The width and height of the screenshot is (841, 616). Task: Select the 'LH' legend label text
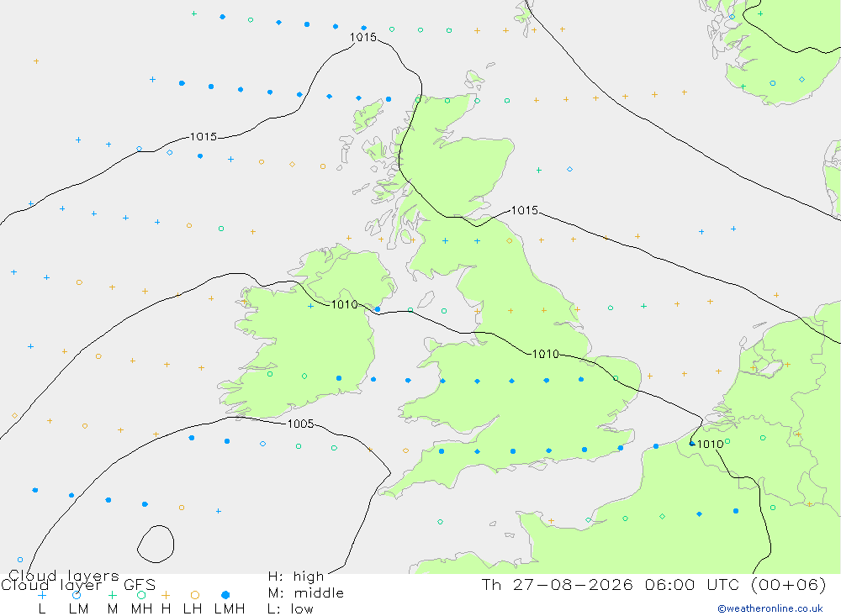click(x=193, y=609)
